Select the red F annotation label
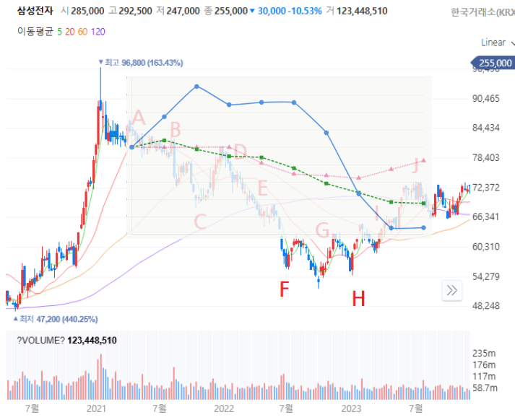 click(284, 289)
